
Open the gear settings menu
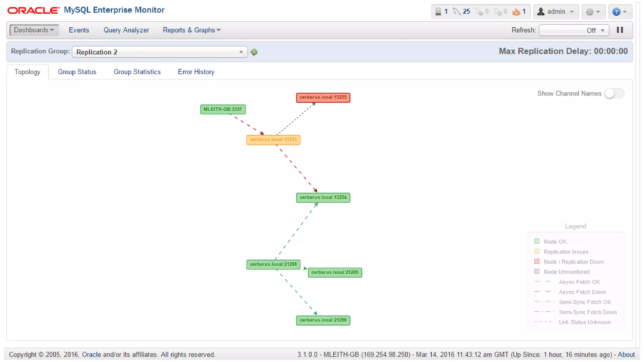click(x=593, y=12)
